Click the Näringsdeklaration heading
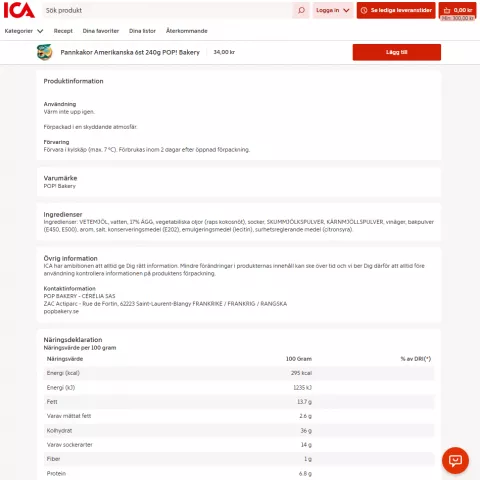 click(73, 340)
